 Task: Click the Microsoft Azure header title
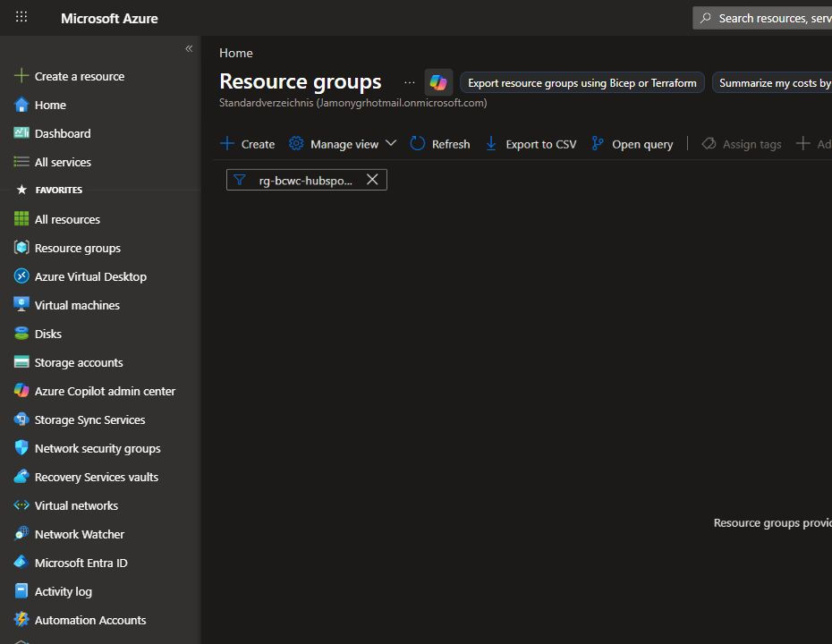tap(109, 18)
